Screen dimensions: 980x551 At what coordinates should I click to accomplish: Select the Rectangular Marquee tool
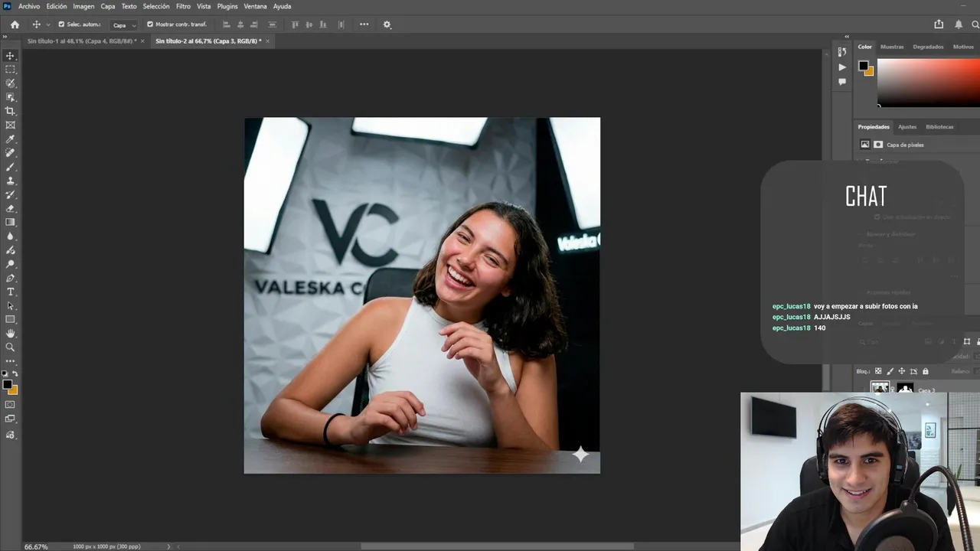coord(10,70)
